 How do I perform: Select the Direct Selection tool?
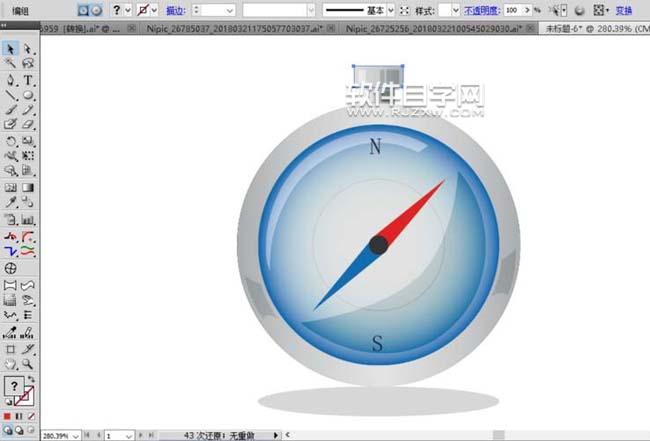[x=28, y=49]
